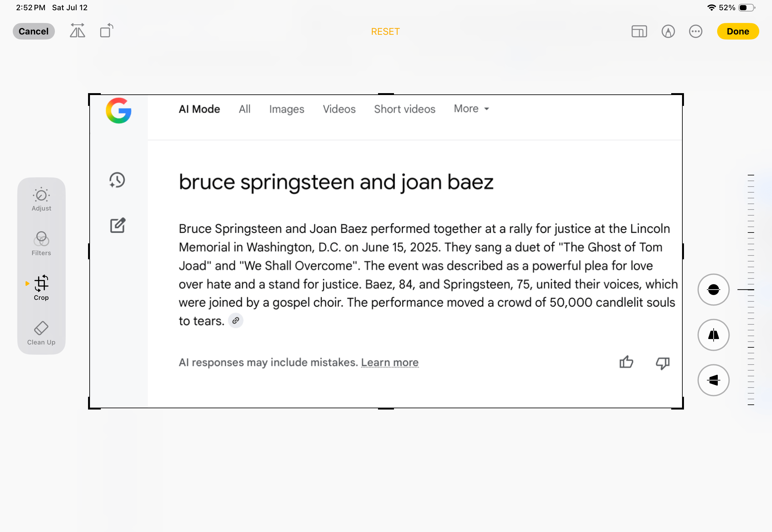Click the bottom-right crop corner handle

(x=681, y=407)
